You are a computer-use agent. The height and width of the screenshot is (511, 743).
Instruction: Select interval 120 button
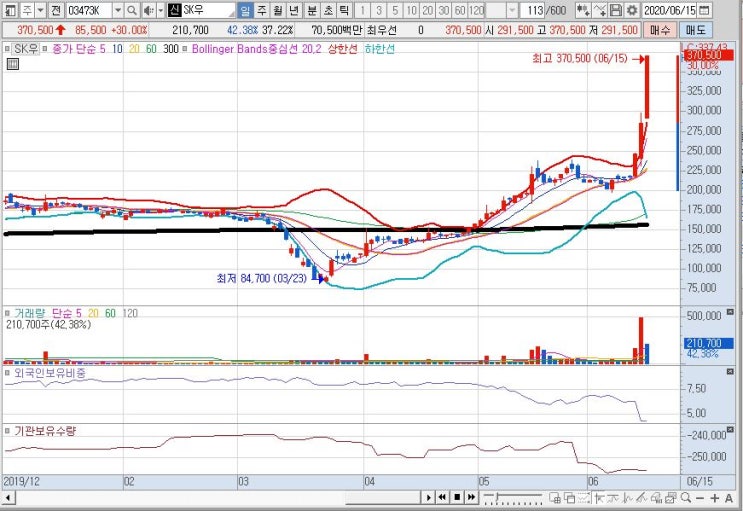pos(477,10)
